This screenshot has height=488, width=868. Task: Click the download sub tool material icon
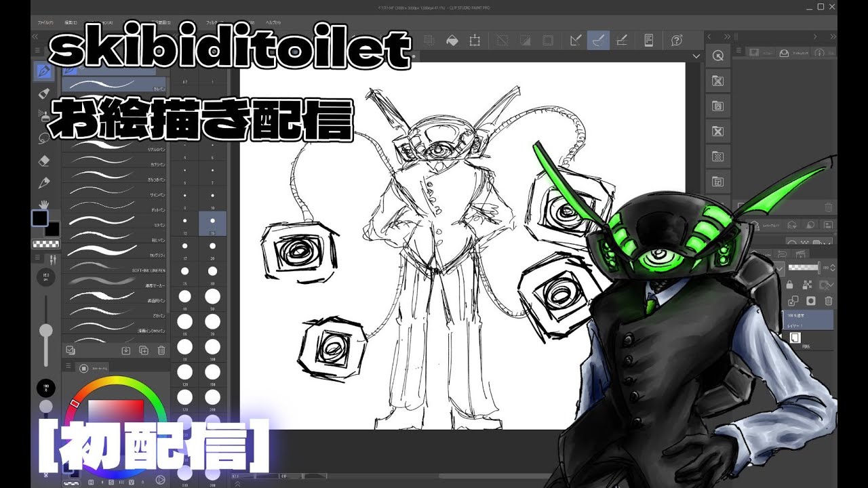pyautogui.click(x=125, y=350)
